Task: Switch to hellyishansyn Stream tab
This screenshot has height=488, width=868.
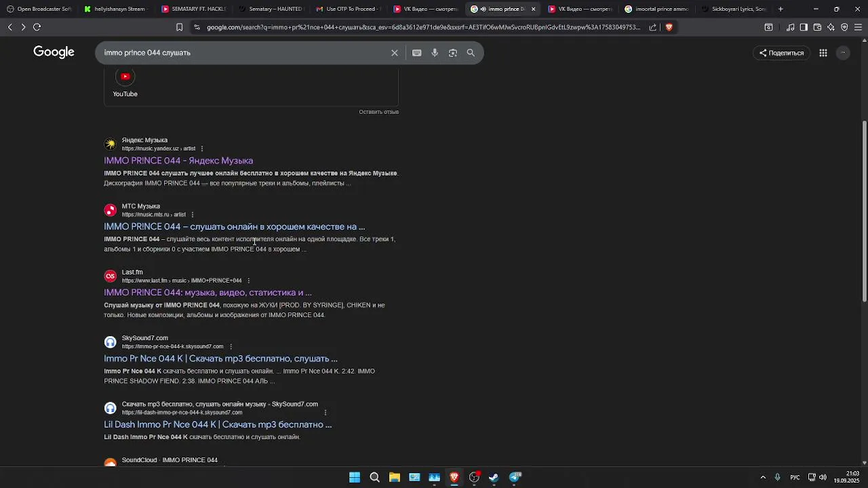Action: [x=116, y=9]
